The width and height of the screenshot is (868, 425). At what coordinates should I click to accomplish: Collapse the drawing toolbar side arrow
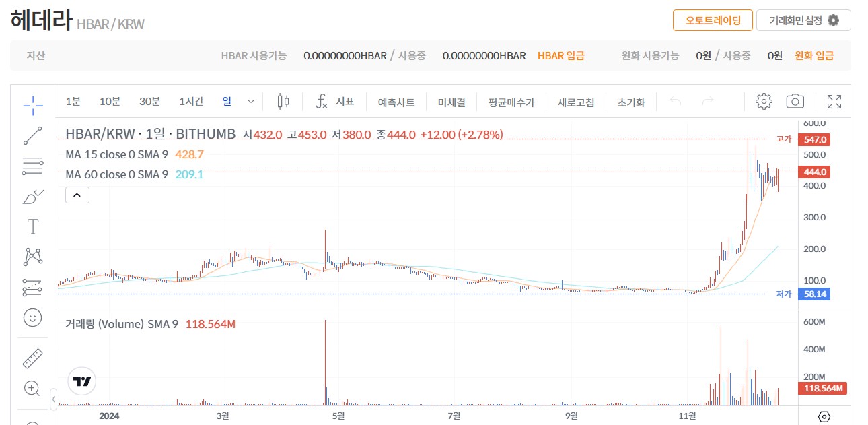pyautogui.click(x=54, y=399)
